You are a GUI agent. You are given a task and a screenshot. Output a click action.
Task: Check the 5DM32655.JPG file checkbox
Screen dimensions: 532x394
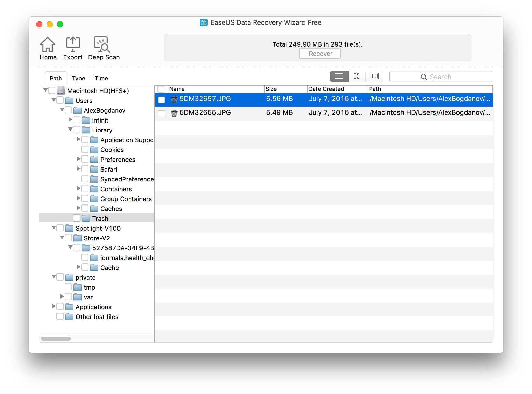point(161,113)
